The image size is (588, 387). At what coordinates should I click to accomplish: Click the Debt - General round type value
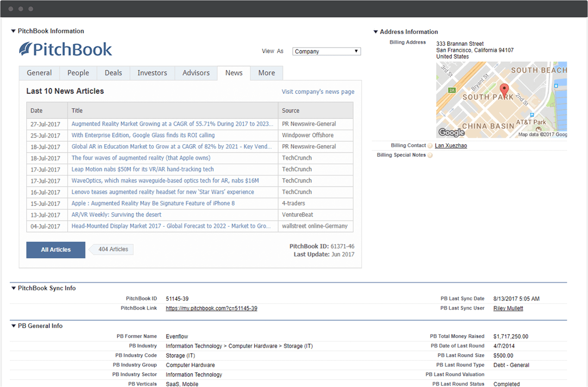click(x=511, y=365)
